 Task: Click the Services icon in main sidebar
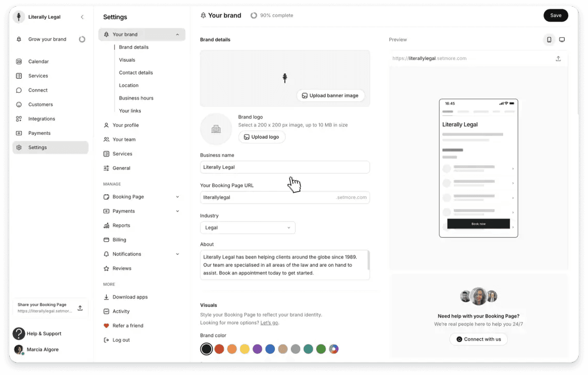(19, 76)
